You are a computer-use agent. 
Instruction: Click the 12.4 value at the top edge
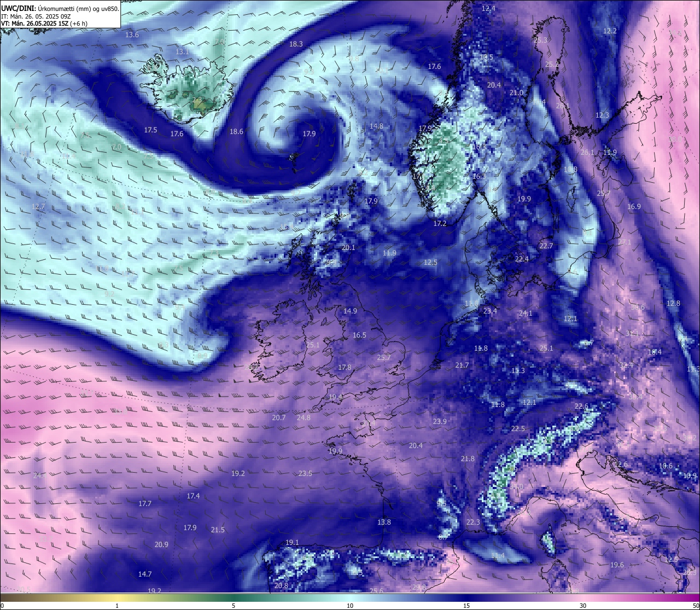(488, 9)
